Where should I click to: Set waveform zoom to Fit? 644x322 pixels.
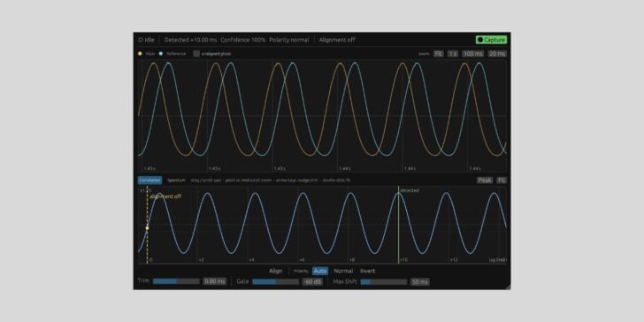pyautogui.click(x=439, y=53)
